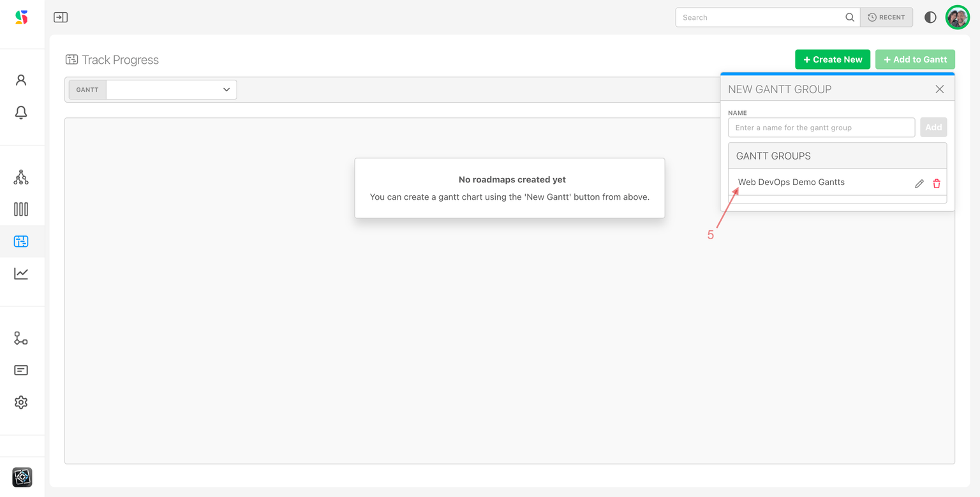Edit Web DevOps Demo Gantts with the pencil icon
This screenshot has height=497, width=980.
pyautogui.click(x=919, y=184)
